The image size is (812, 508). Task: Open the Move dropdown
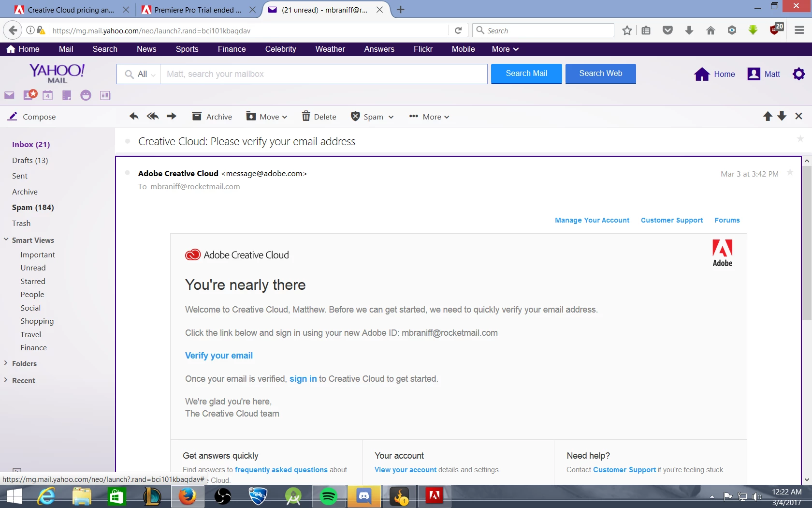(267, 117)
